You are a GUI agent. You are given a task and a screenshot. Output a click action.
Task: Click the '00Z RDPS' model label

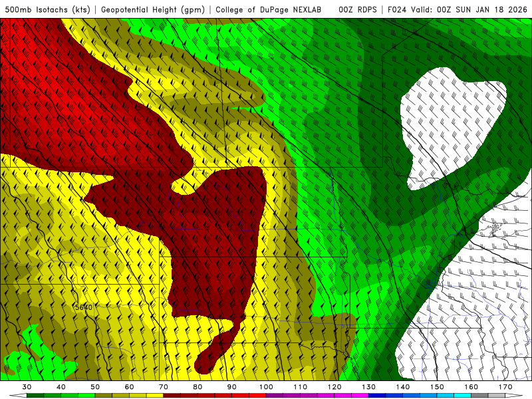[358, 10]
